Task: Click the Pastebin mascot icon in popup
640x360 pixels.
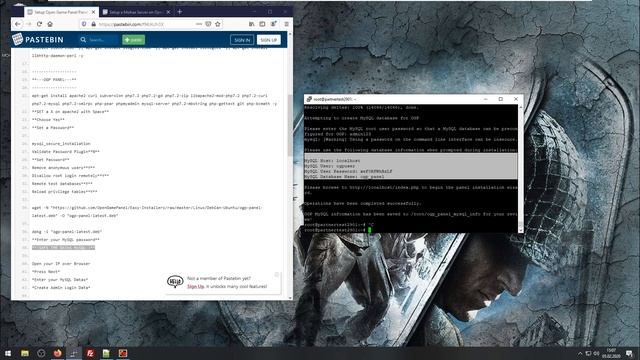Action: pos(175,281)
